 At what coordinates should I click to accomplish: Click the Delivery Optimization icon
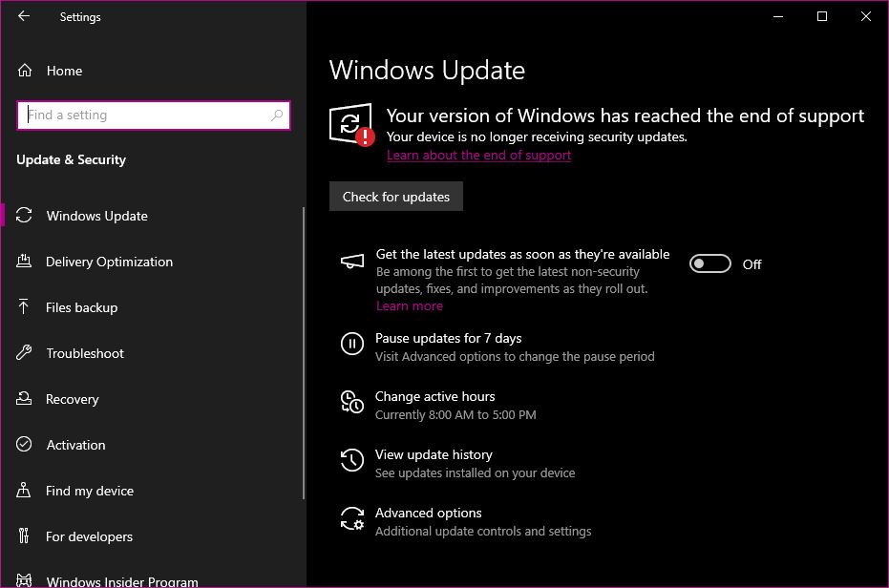pos(24,262)
